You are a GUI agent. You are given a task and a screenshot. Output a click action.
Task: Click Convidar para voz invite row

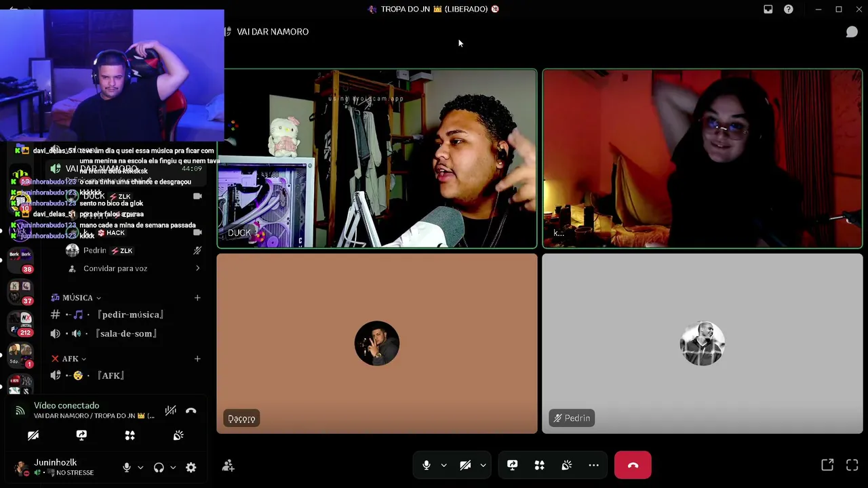pyautogui.click(x=134, y=268)
